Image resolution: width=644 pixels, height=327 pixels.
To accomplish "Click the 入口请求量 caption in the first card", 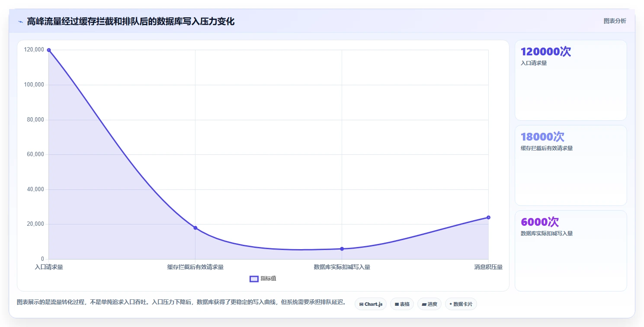I will tap(534, 63).
